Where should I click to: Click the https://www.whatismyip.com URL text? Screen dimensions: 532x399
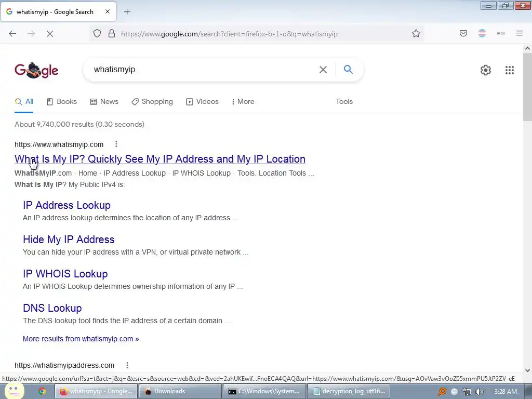59,144
